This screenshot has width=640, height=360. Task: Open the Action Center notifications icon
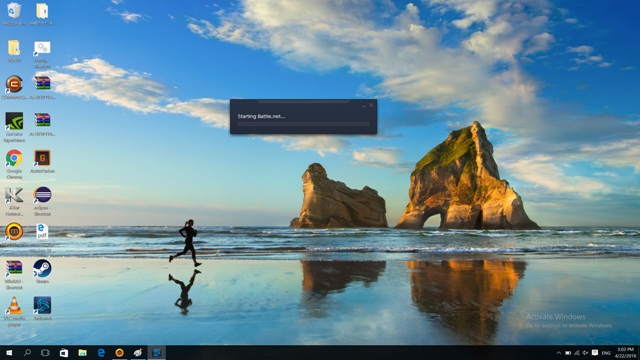click(595, 353)
